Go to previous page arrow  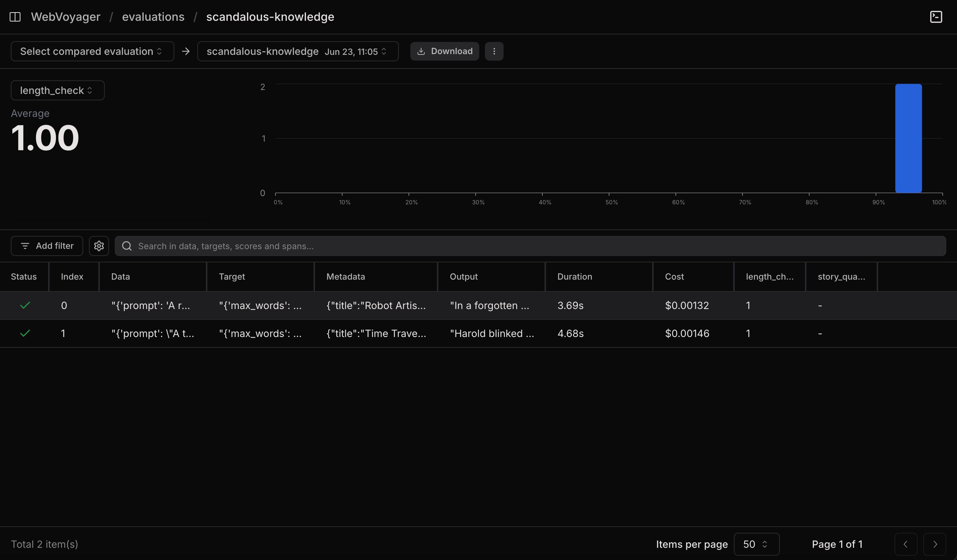pos(906,544)
